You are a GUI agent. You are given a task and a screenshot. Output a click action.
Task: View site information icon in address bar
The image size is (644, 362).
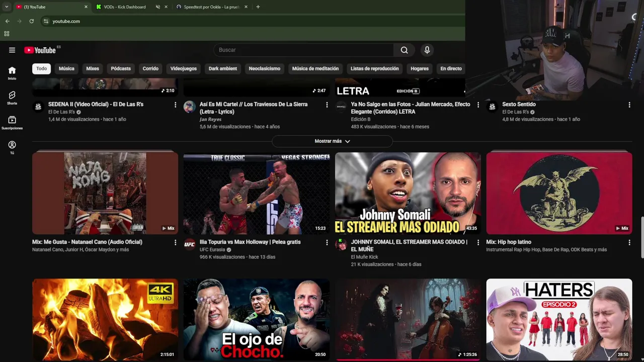tap(46, 21)
